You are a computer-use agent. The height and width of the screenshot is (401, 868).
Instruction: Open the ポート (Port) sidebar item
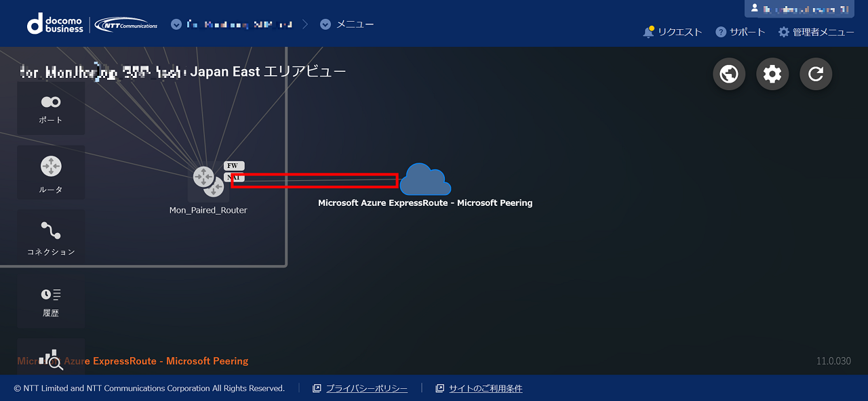(51, 108)
